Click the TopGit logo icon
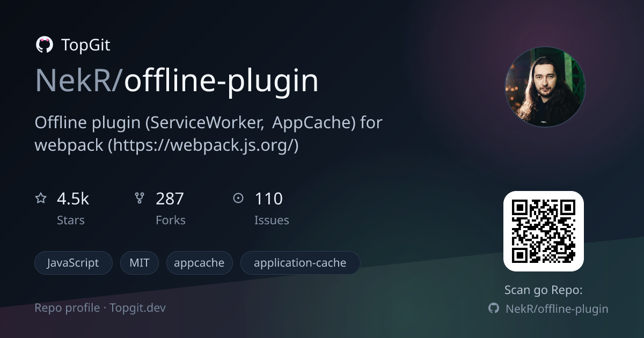The height and width of the screenshot is (338, 644). click(44, 45)
